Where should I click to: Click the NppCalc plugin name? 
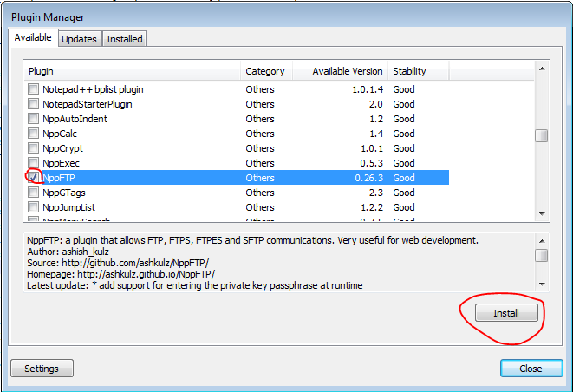pos(60,134)
